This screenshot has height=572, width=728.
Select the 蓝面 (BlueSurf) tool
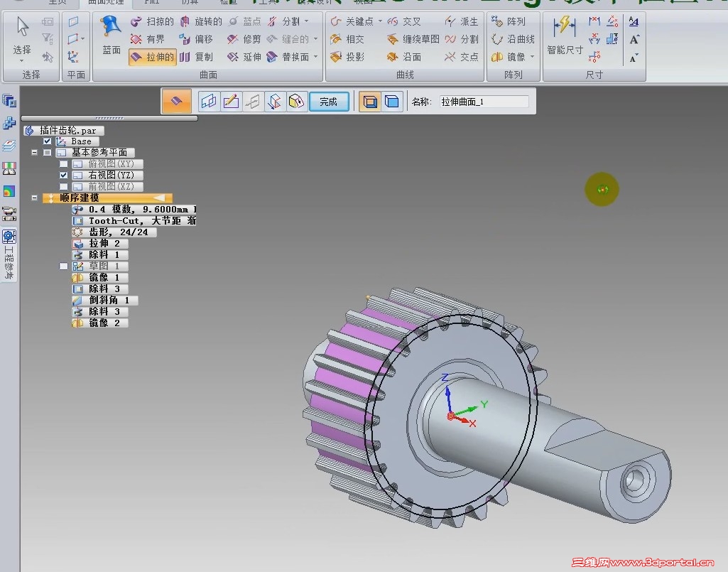tap(111, 35)
